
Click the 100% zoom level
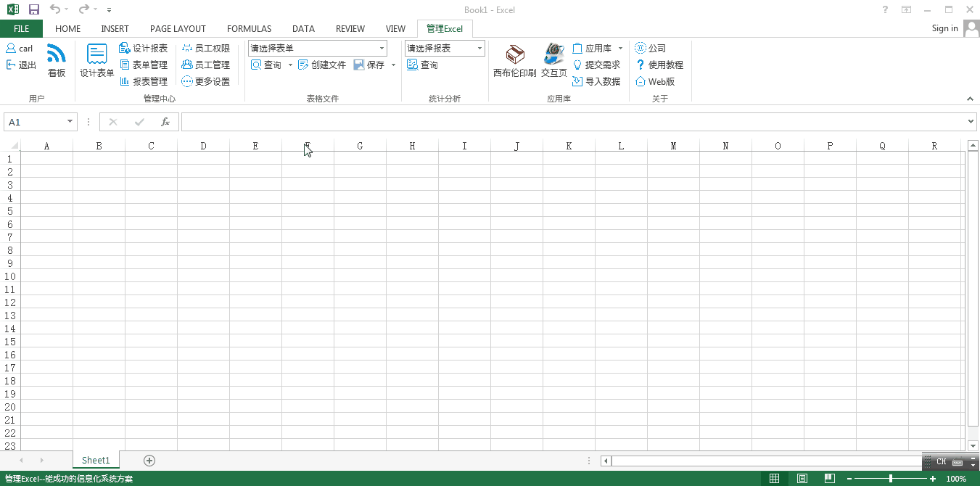pos(956,479)
